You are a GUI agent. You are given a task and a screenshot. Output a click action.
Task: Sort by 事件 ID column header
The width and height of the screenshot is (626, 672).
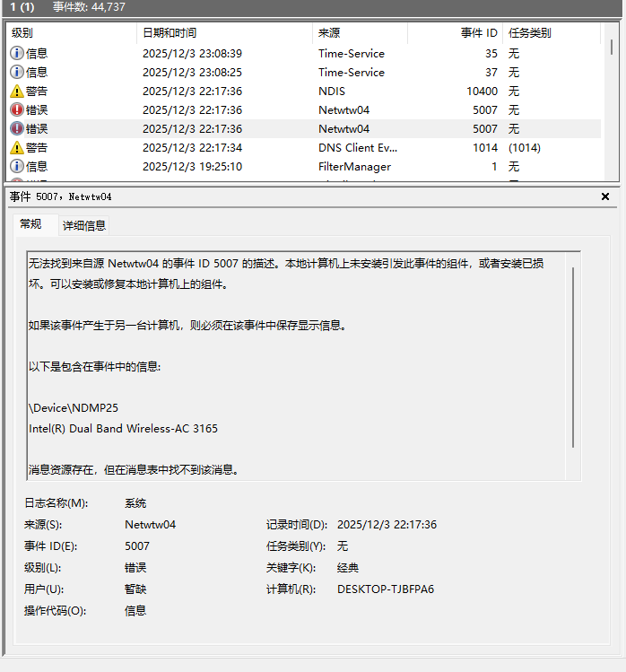[455, 33]
